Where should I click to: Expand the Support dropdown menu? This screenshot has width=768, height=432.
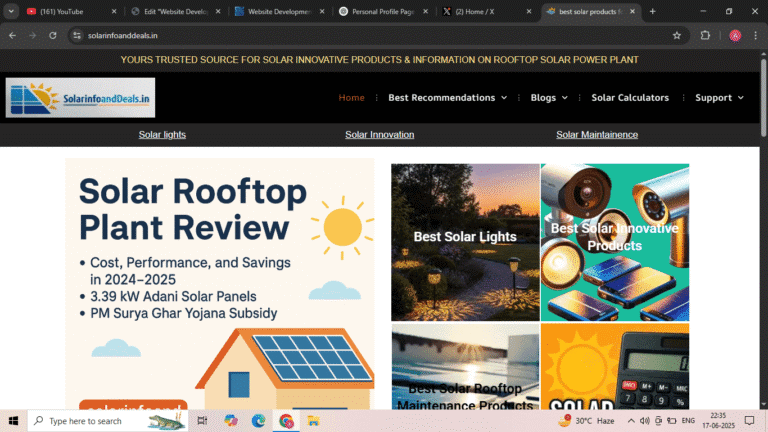719,98
